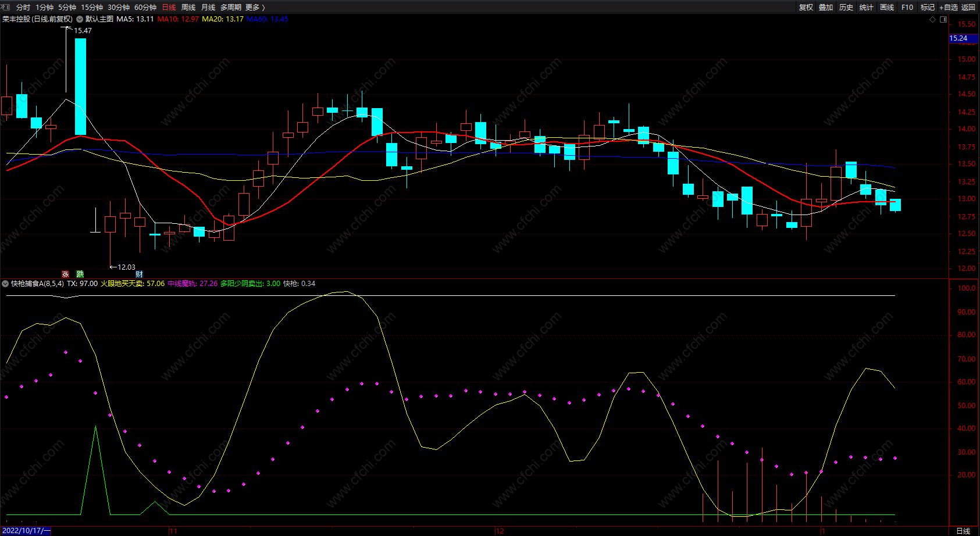Click the red 涨 event marker
The height and width of the screenshot is (536, 980).
click(x=65, y=274)
